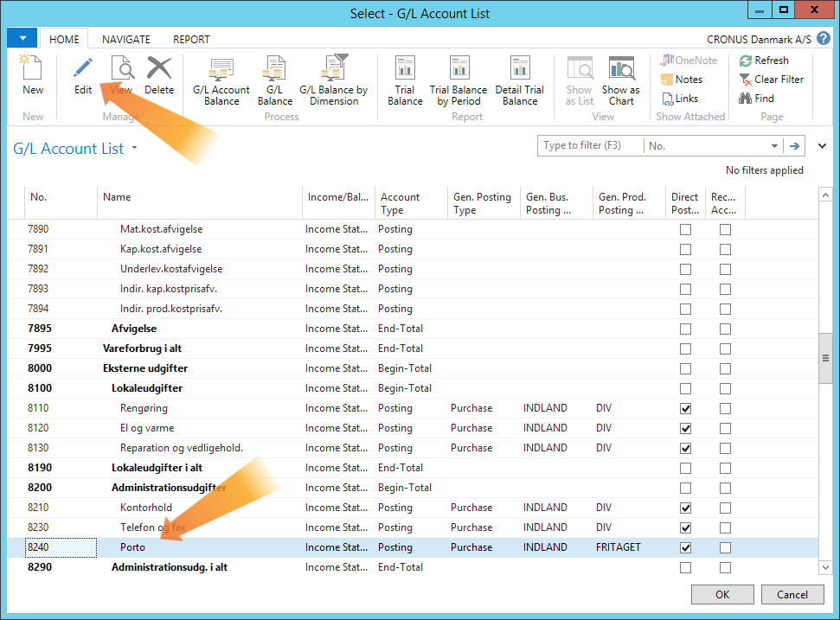
Task: Open the G/L Balance action
Action: point(275,80)
